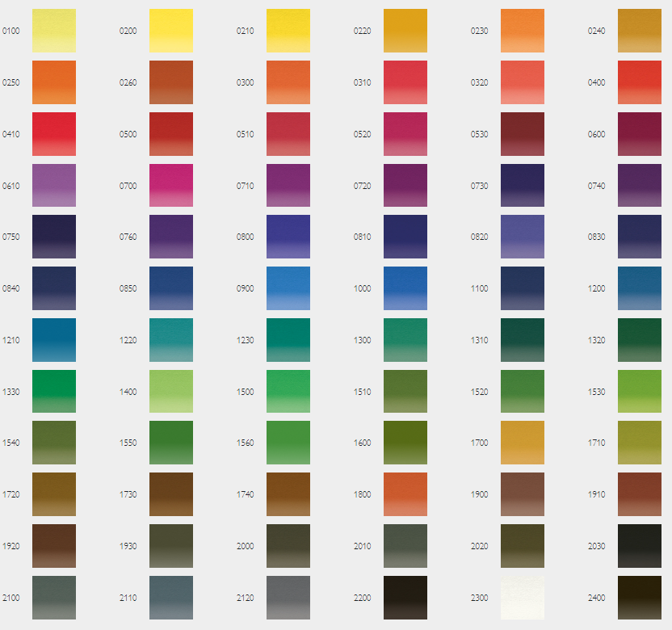Pick the dark brown swatch 1920
The image size is (672, 630).
point(54,546)
